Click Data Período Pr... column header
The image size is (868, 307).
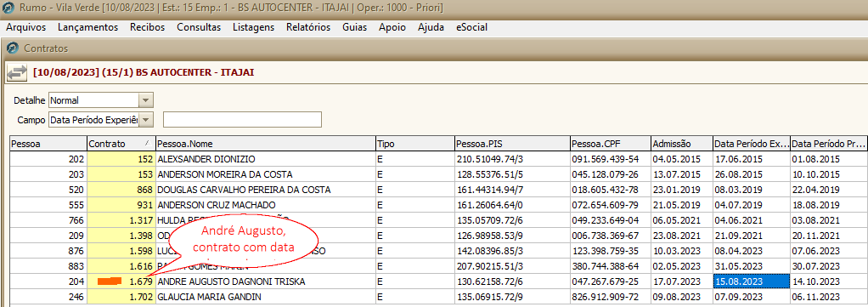pos(828,144)
